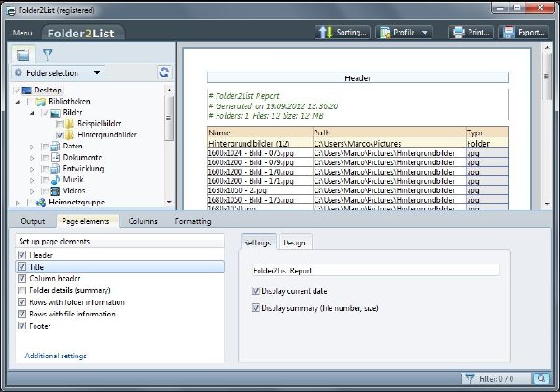Select the Settings sub-tab
This screenshot has width=560, height=392.
258,243
